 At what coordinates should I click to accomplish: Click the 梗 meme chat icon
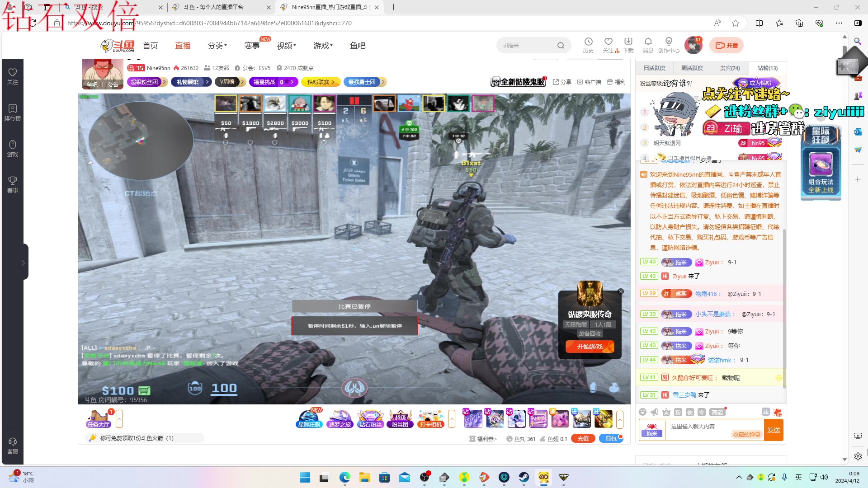pos(689,412)
